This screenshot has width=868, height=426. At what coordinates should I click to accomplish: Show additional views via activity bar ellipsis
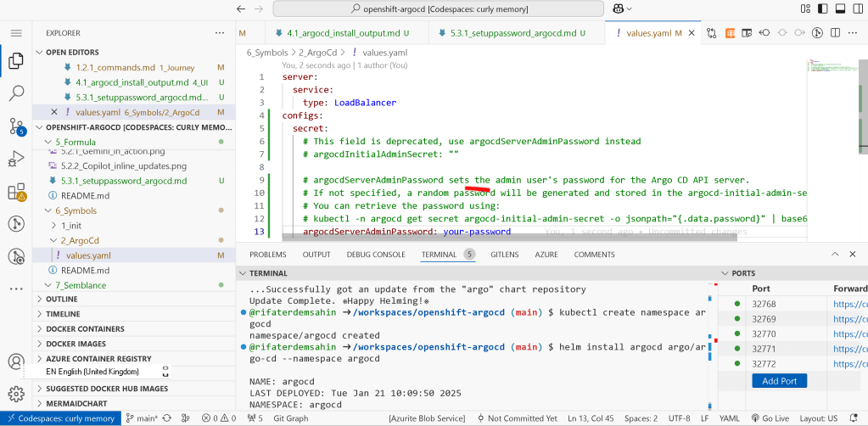pyautogui.click(x=16, y=289)
